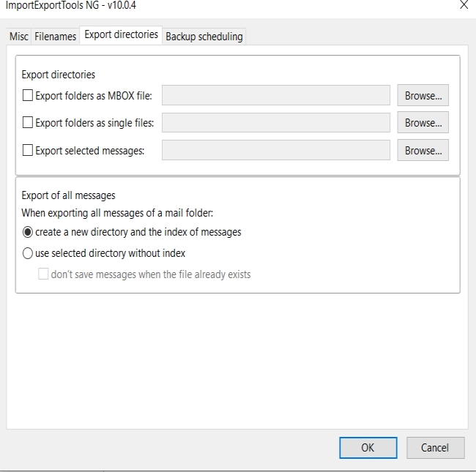Select the Export directories tab
Viewport: 476px width, 472px height.
coord(121,35)
